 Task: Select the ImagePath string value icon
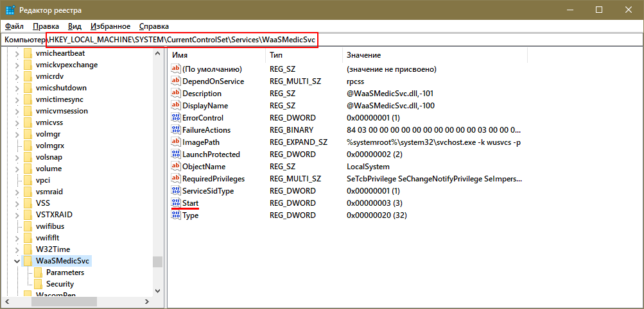tap(175, 142)
